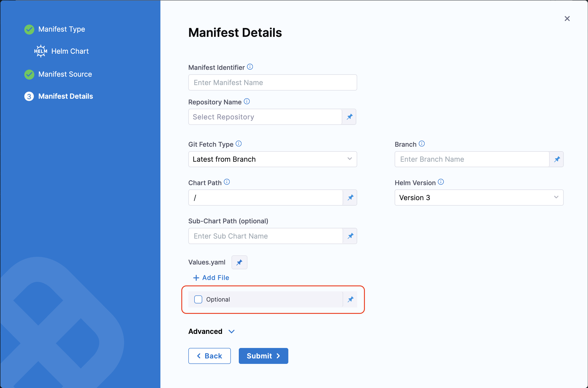The height and width of the screenshot is (388, 588).
Task: Click Add File link under Values.yaml
Action: (211, 278)
